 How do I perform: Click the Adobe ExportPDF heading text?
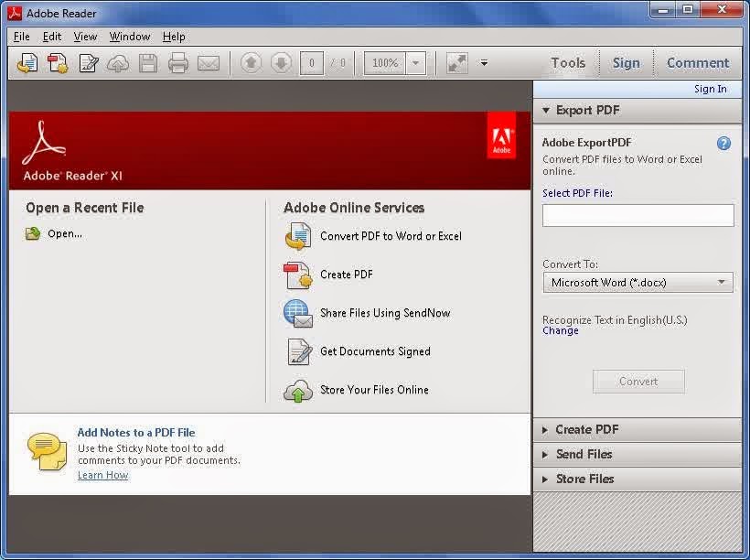click(586, 142)
